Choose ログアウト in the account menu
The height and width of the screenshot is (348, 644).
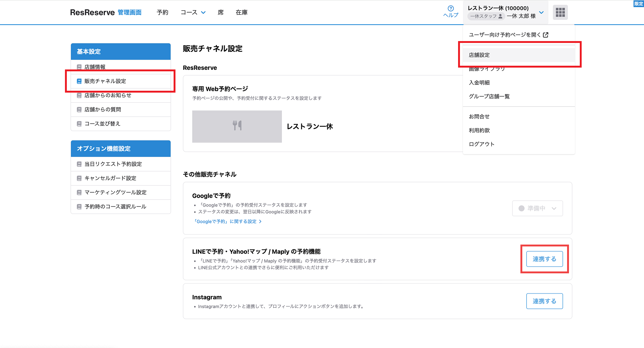pyautogui.click(x=519, y=144)
